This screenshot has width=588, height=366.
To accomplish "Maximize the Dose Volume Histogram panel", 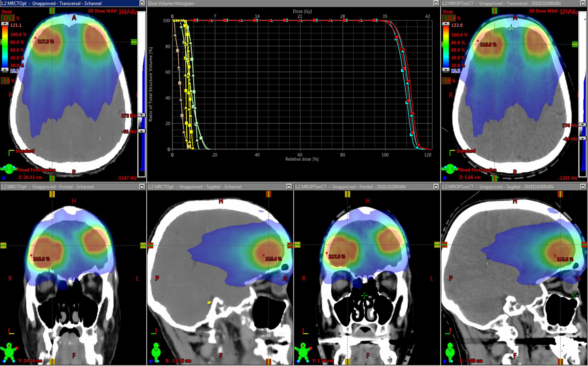I will point(436,3).
